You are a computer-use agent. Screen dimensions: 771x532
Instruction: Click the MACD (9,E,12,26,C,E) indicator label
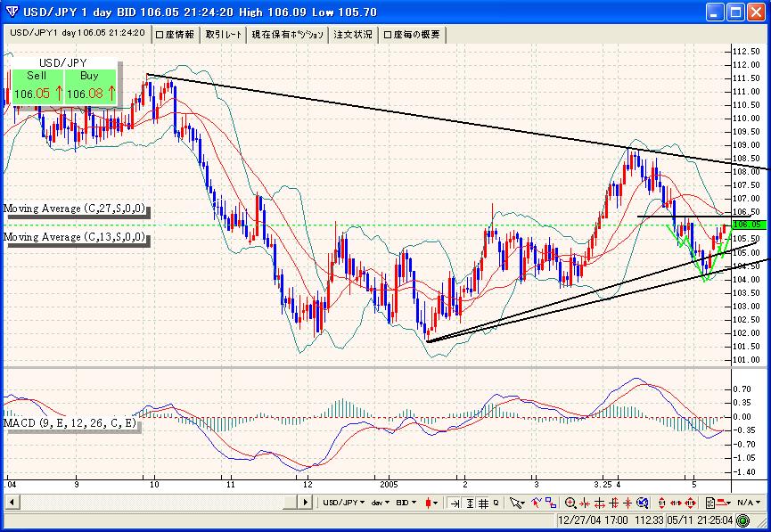point(70,422)
